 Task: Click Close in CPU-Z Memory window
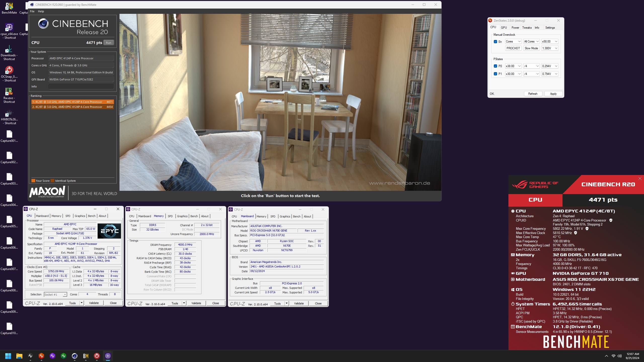tap(216, 303)
